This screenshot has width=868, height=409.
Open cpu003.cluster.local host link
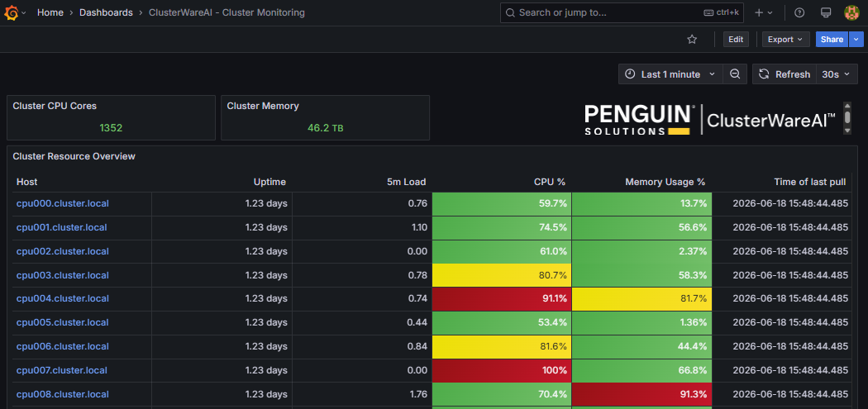pos(63,275)
